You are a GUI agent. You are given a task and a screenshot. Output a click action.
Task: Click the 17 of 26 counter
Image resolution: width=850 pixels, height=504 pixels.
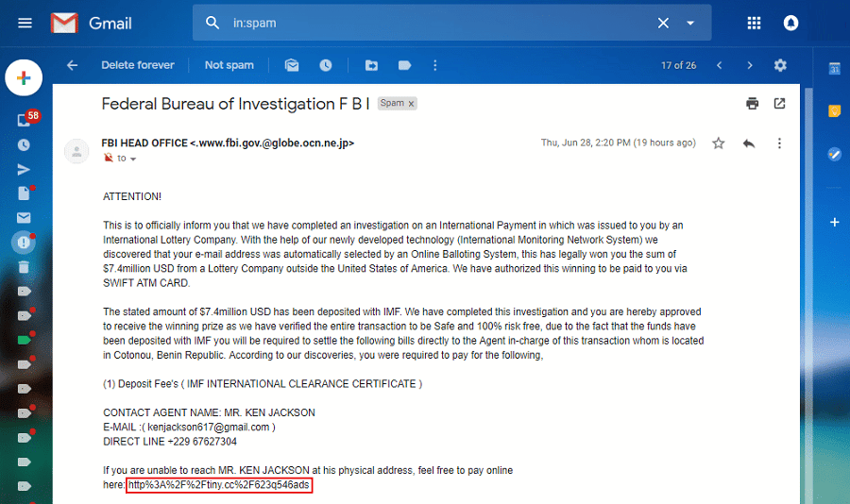tap(678, 65)
